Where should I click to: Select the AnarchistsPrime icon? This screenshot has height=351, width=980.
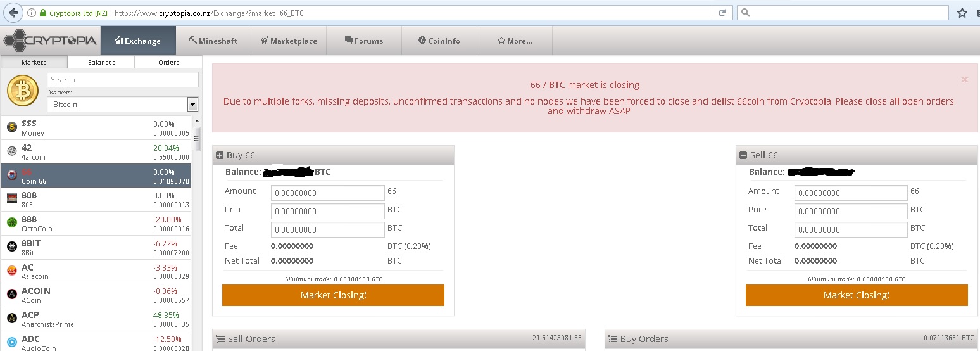point(11,318)
